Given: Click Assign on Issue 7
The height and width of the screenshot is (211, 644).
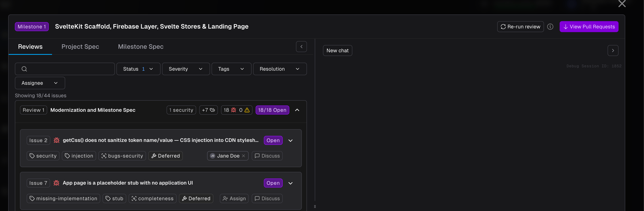Looking at the screenshot, I should pos(234,198).
